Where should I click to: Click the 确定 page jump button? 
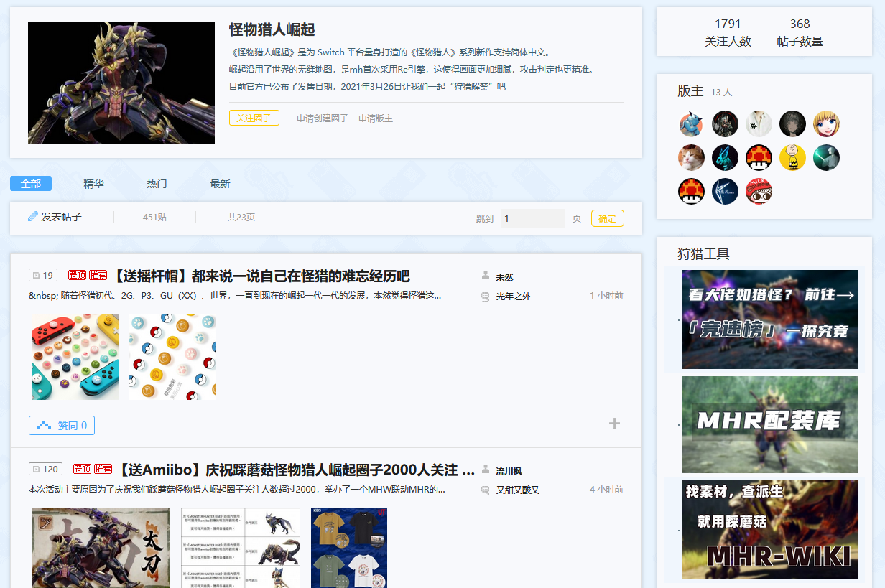(607, 218)
